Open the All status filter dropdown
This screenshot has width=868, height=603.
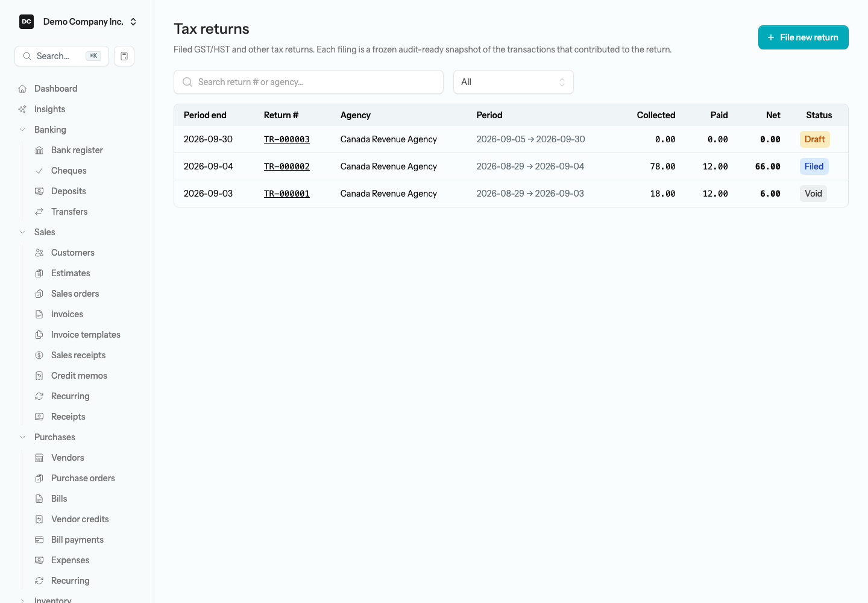514,82
